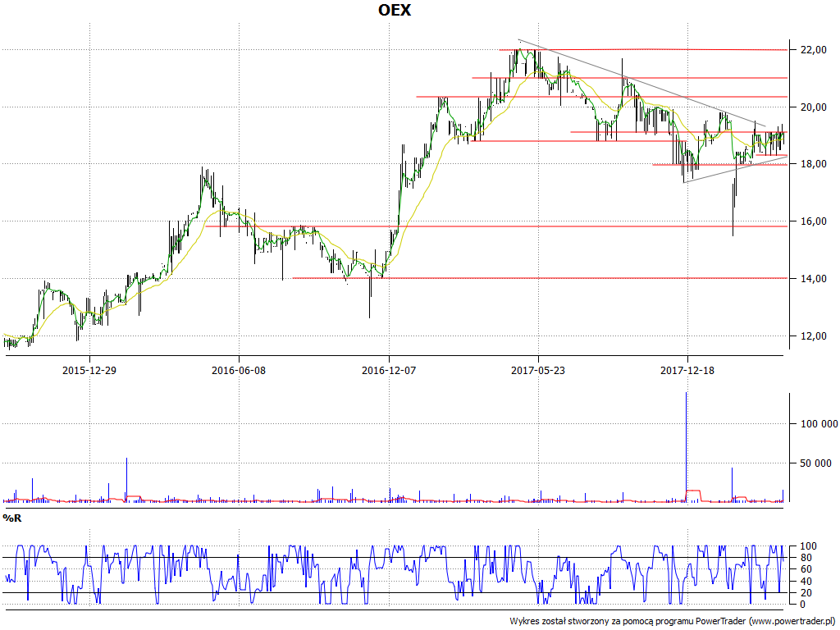Click the 16,00 price axis label
Image resolution: width=840 pixels, height=630 pixels.
(x=813, y=221)
